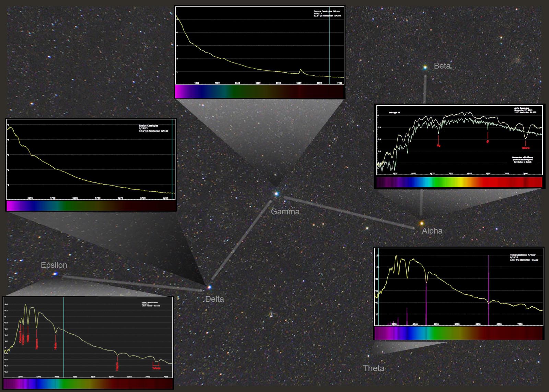
Task: Select the blue Gamma star
Action: pyautogui.click(x=276, y=194)
